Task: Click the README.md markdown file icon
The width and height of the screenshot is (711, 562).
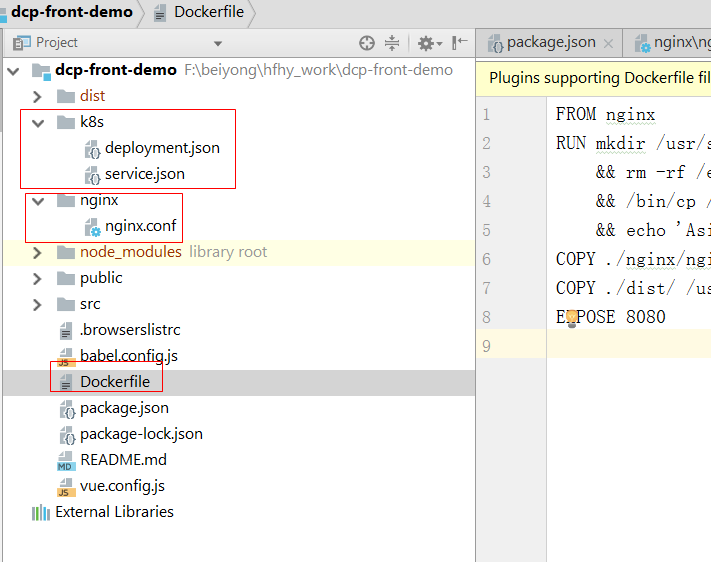Action: (66, 461)
